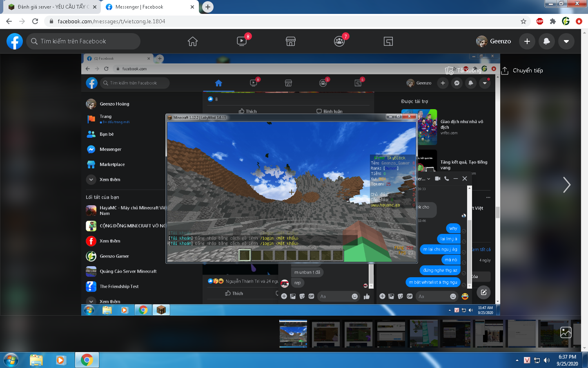Open the Windows Start menu
Screen dimensions: 588x368
11,360
